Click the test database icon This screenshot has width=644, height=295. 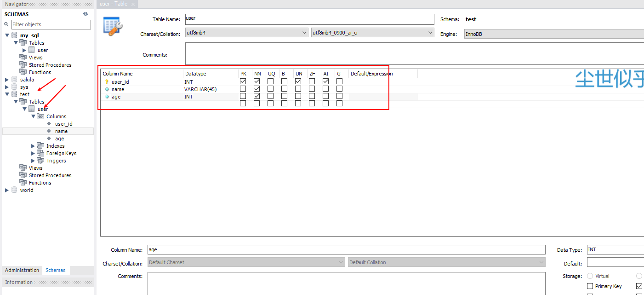tap(14, 94)
